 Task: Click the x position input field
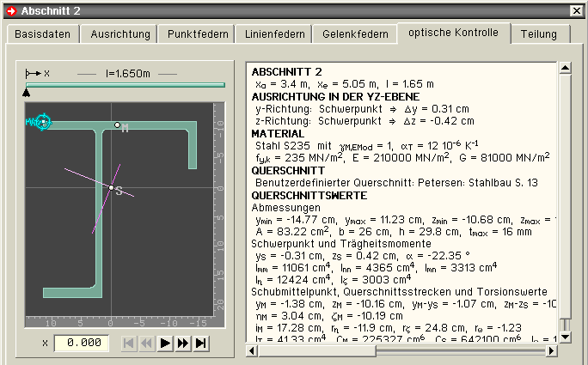click(80, 344)
